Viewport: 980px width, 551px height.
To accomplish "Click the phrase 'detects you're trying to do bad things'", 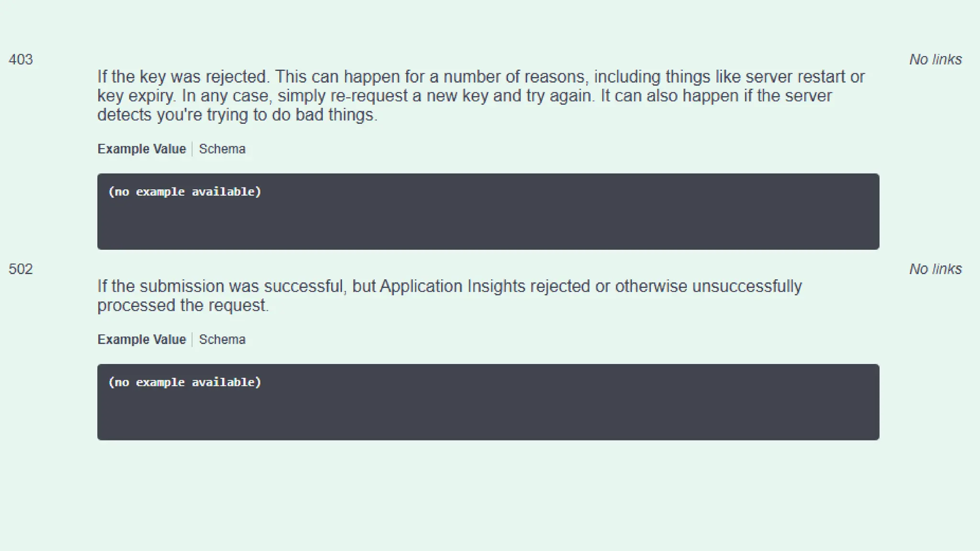I will [237, 115].
